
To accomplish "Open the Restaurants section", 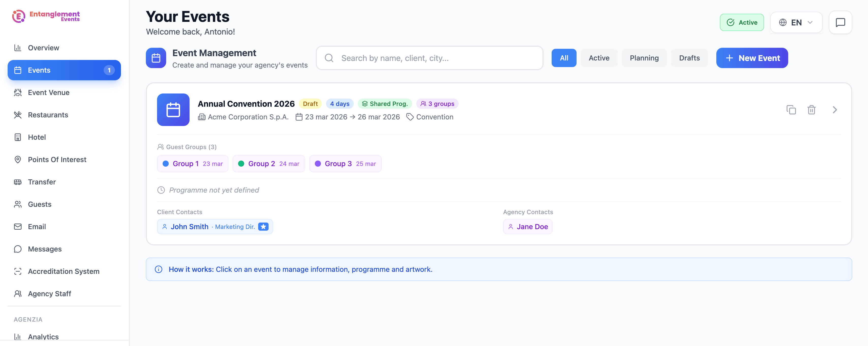I will point(64,115).
